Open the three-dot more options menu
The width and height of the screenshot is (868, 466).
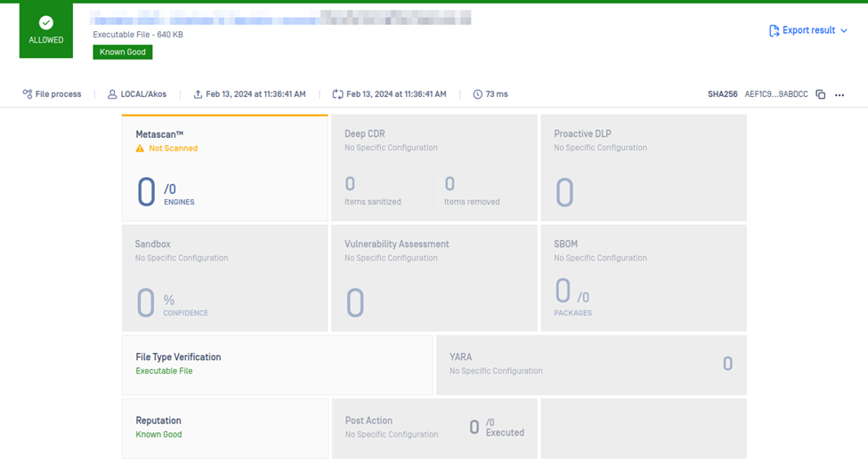pos(840,95)
